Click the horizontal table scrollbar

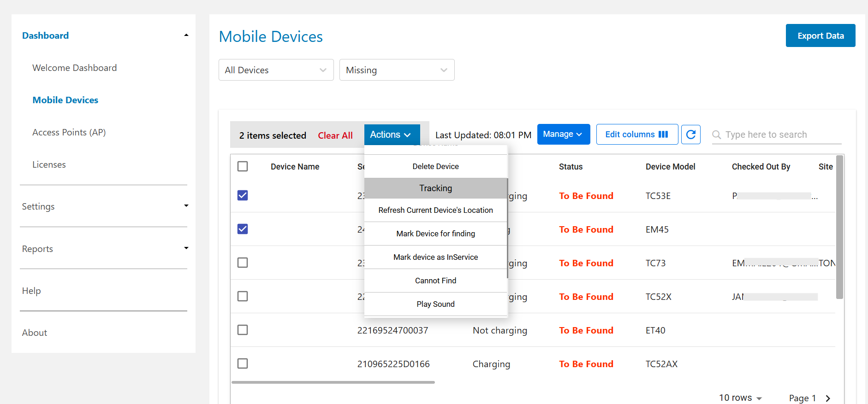pos(333,382)
